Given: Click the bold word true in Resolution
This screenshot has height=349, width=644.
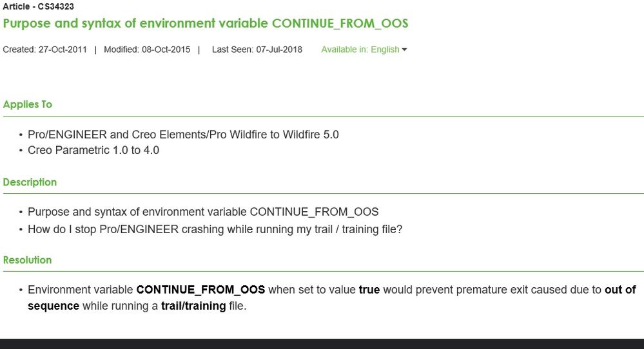Looking at the screenshot, I should tap(369, 290).
